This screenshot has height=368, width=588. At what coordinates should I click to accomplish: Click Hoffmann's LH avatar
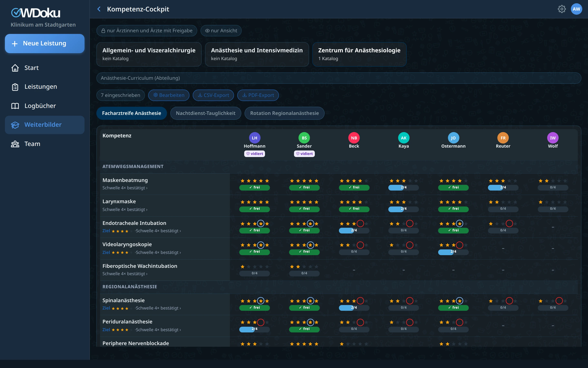point(254,138)
